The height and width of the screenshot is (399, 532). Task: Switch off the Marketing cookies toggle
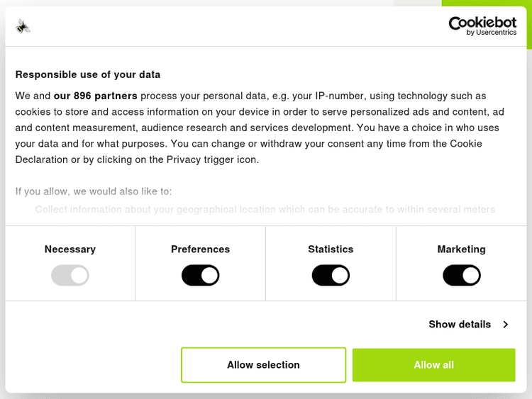click(x=461, y=275)
